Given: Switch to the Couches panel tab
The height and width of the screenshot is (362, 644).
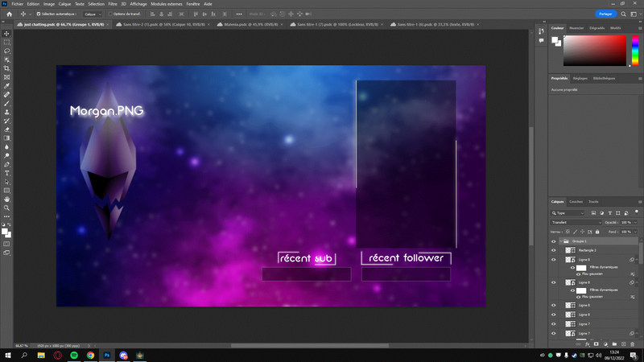Looking at the screenshot, I should 576,202.
